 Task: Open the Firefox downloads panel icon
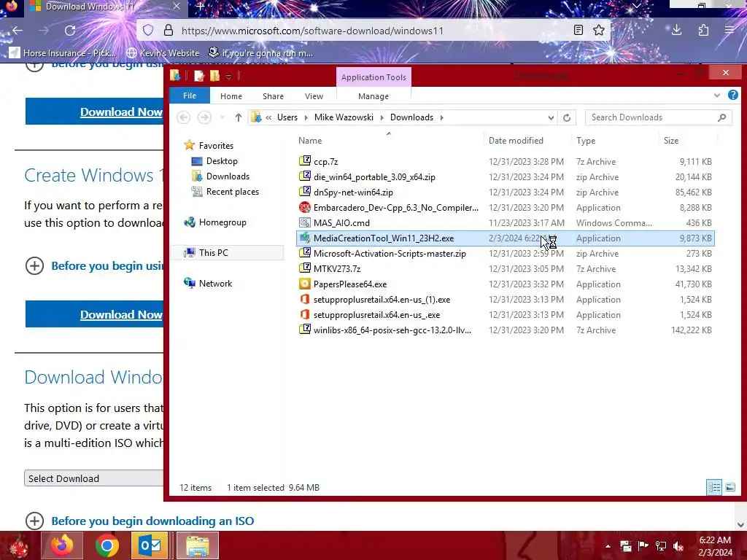coord(676,31)
